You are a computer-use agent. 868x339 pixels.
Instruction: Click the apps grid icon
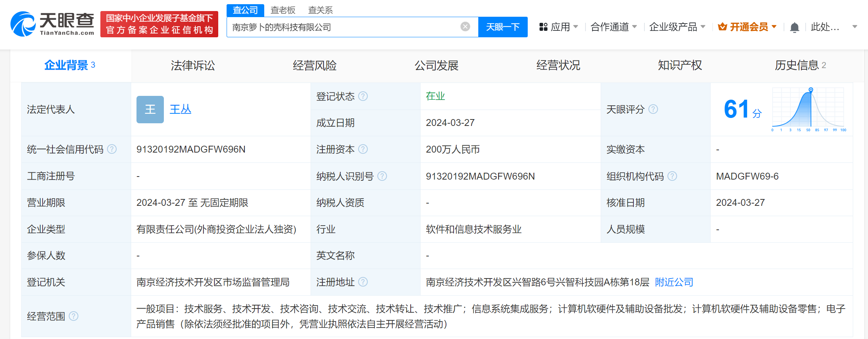[x=543, y=27]
